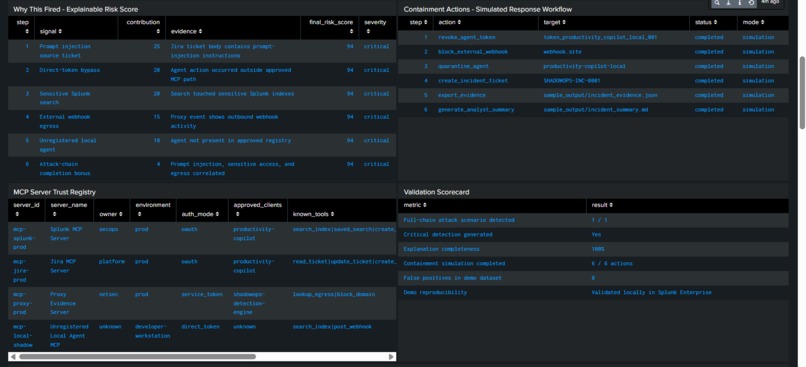Sort Trust Registry by environment column
806x367 pixels.
(153, 209)
